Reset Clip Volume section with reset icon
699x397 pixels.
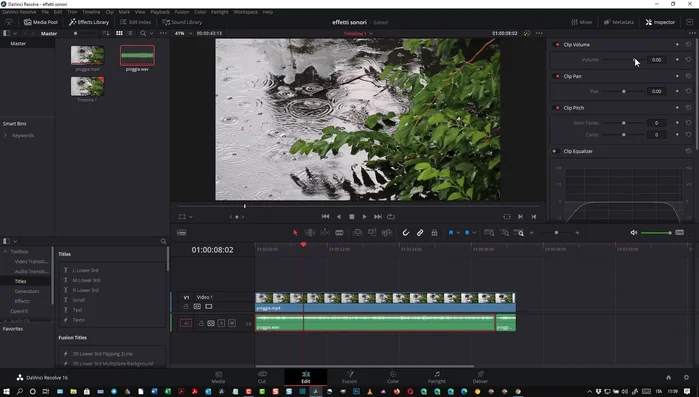[688, 45]
